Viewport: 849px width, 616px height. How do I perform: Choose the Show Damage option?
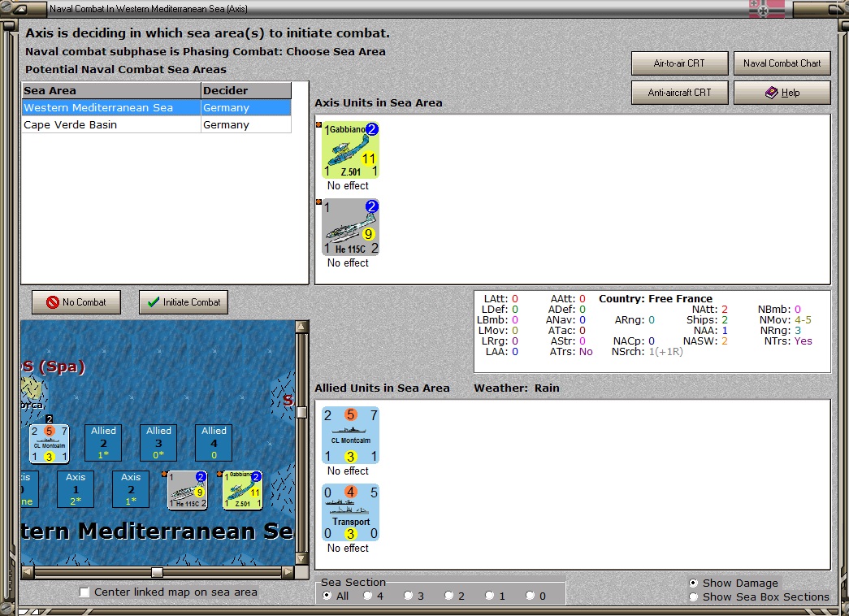coord(694,583)
